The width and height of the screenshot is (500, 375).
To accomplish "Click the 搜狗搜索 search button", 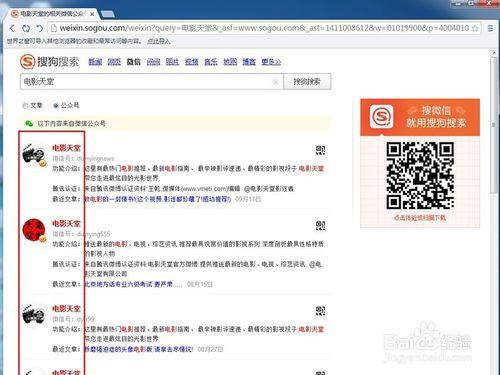I will 307,81.
